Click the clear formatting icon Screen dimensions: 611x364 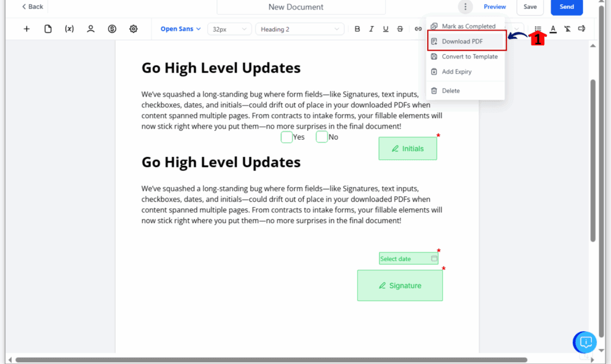click(567, 29)
